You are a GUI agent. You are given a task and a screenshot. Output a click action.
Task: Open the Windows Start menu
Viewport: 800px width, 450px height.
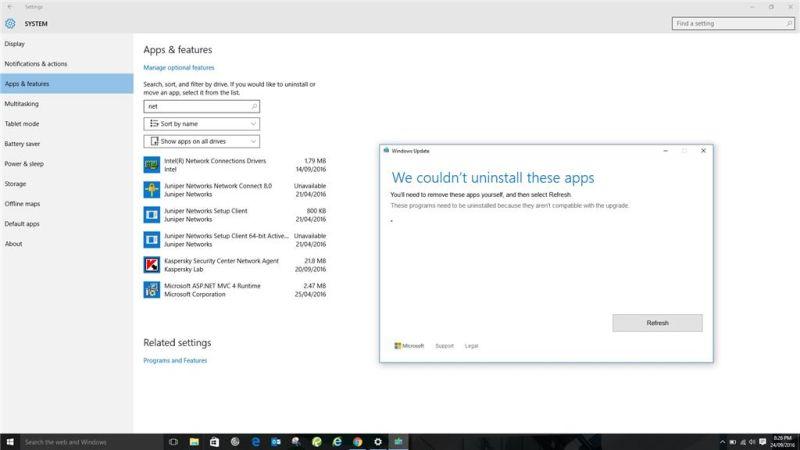10,442
